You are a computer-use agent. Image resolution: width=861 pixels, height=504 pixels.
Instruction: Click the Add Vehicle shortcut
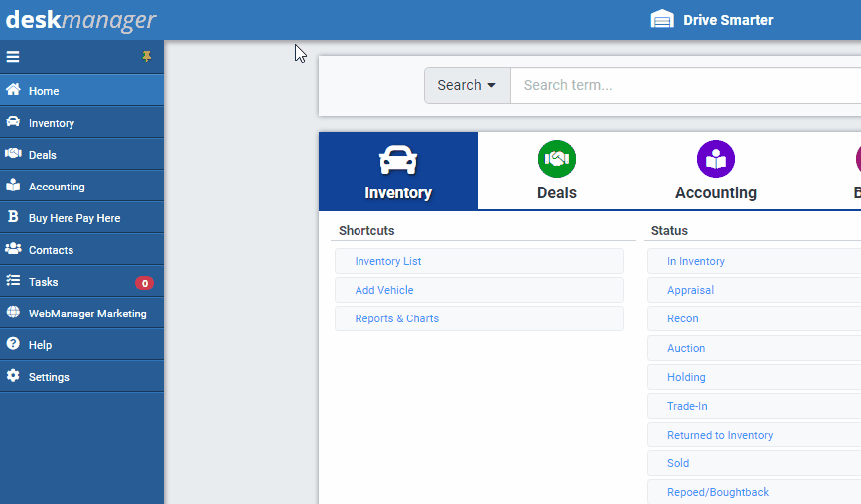384,290
